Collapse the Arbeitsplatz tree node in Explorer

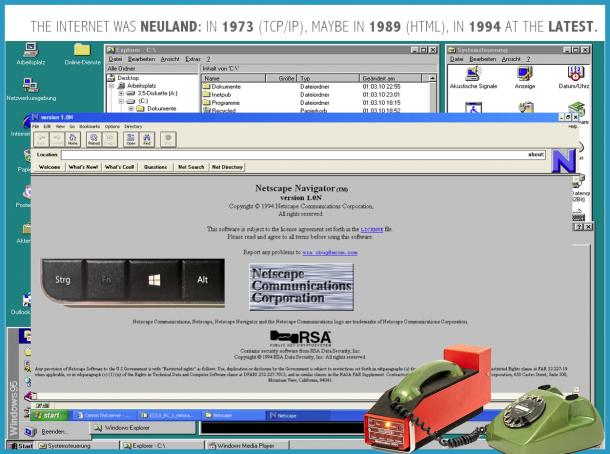tap(111, 85)
